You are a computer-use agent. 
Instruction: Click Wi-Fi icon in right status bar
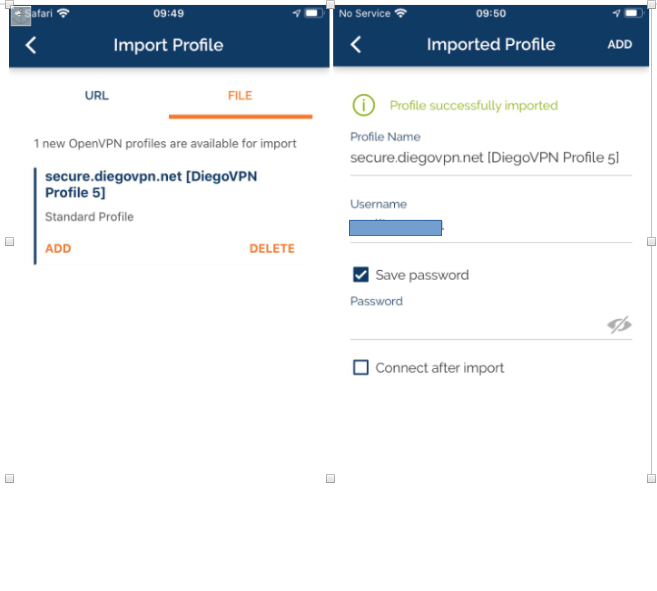(x=401, y=13)
